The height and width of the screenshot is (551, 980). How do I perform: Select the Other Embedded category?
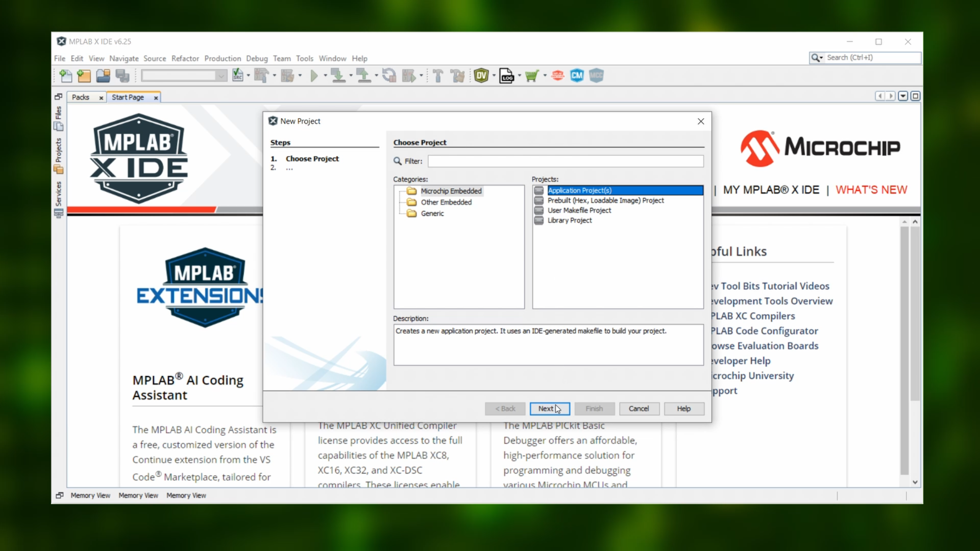point(446,202)
